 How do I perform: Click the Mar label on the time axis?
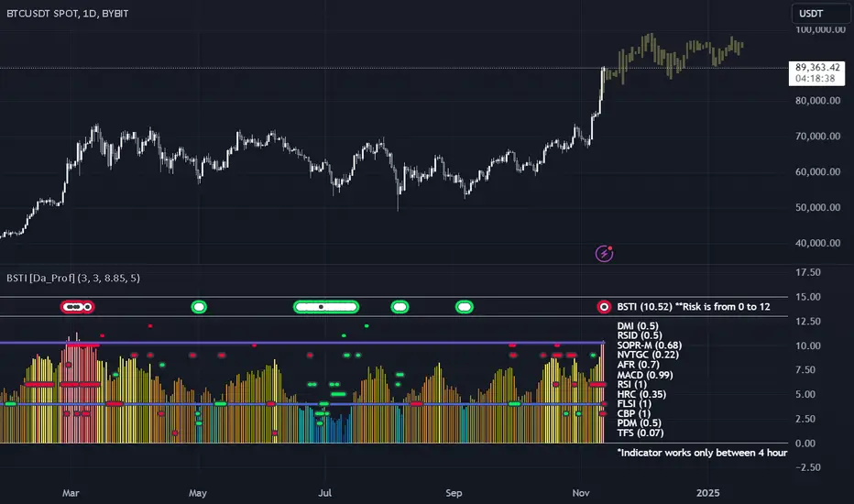click(x=71, y=493)
